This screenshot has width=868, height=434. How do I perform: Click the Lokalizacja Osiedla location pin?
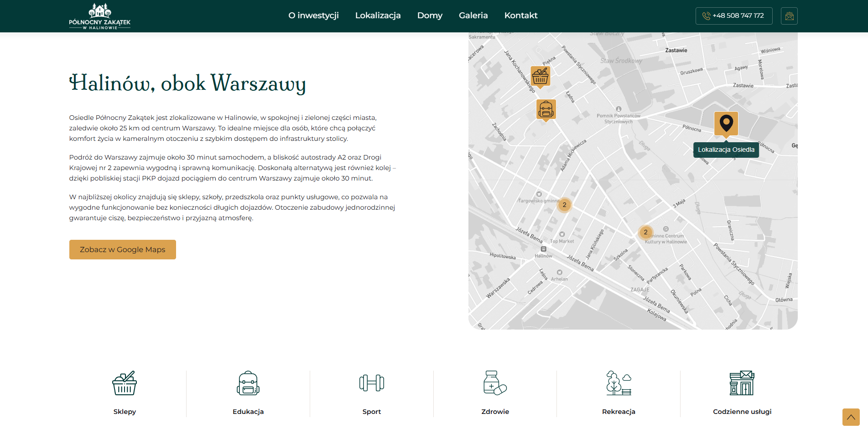(726, 124)
